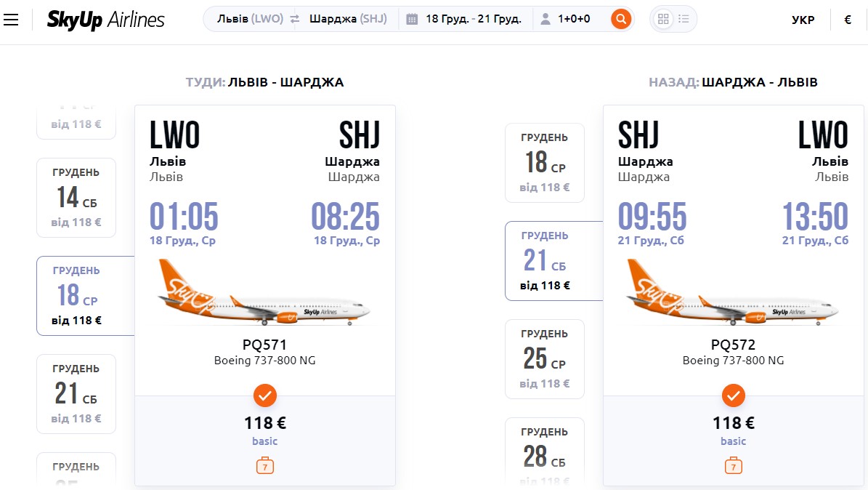Switch to grid view layout
This screenshot has width=868, height=490.
click(x=663, y=20)
